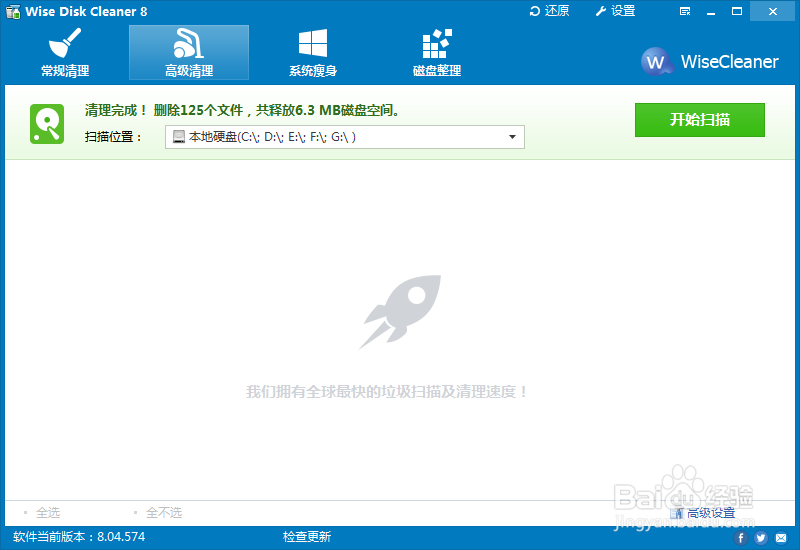800x550 pixels.
Task: Start scanning with 开始扫描 button
Action: (x=699, y=120)
